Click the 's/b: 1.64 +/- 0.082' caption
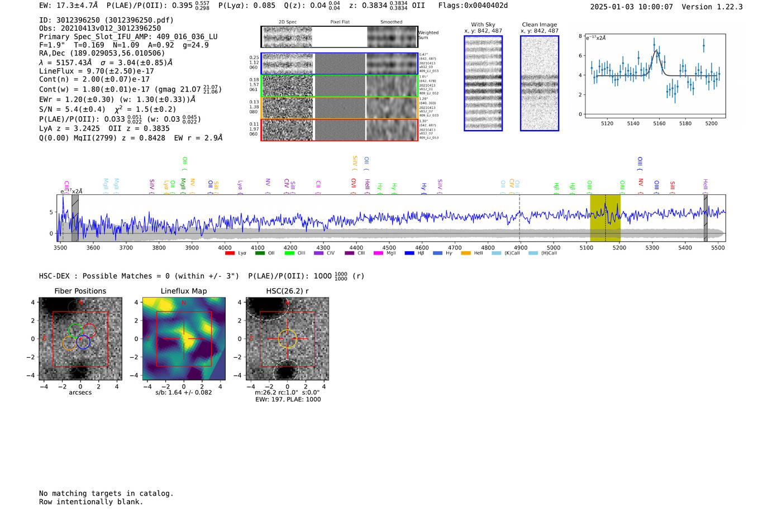This screenshot has height=532, width=782. click(x=184, y=392)
